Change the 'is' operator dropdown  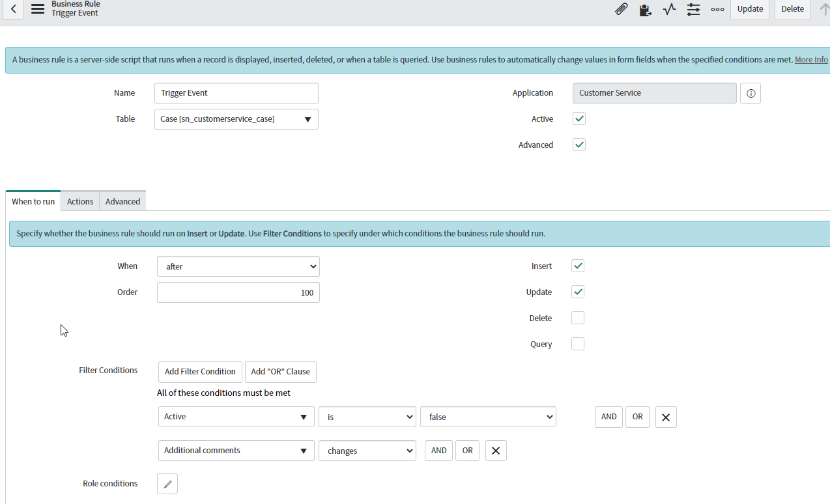click(367, 417)
